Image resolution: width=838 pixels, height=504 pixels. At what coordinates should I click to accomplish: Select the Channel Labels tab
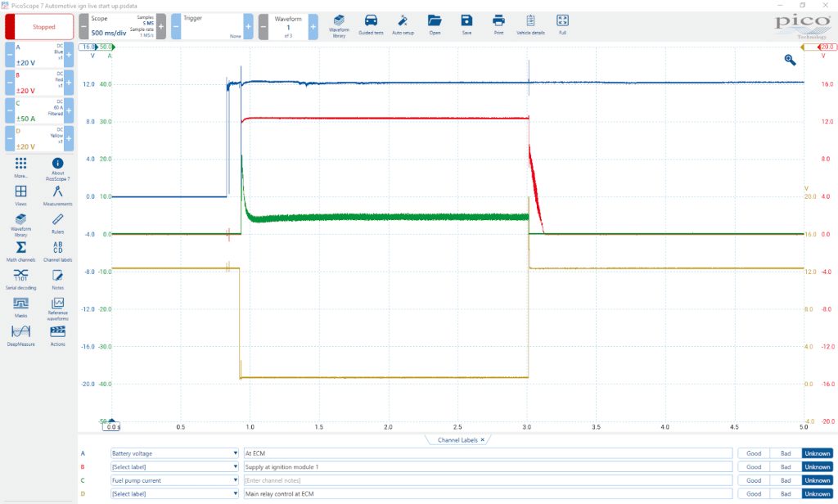click(457, 440)
